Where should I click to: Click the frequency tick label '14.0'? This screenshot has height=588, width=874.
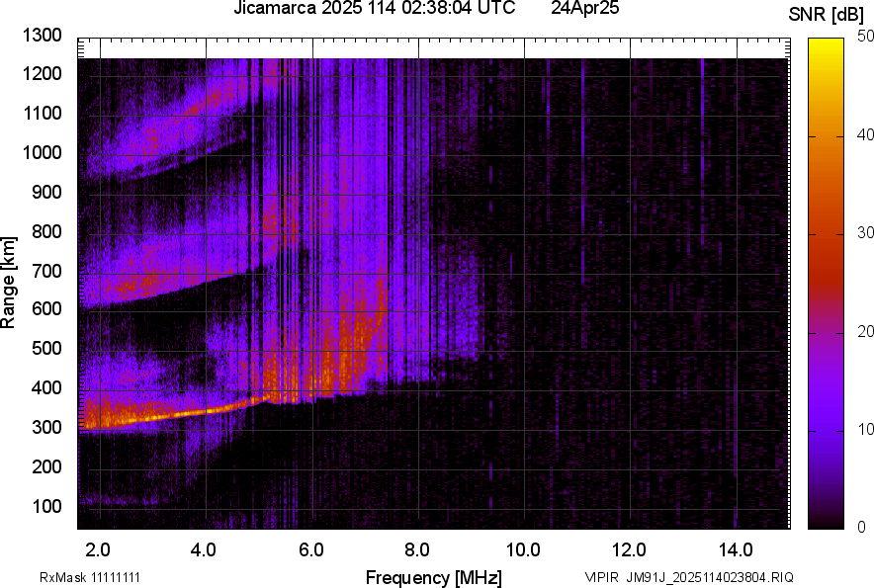(x=736, y=550)
